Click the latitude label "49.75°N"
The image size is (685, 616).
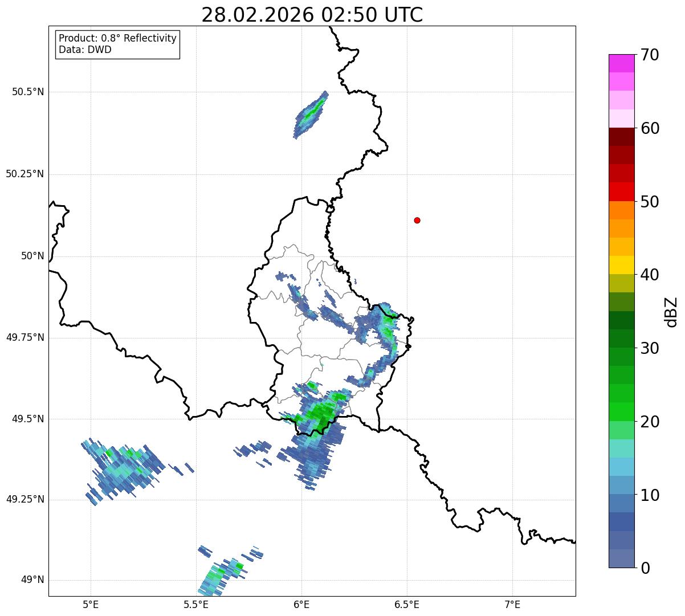point(25,337)
